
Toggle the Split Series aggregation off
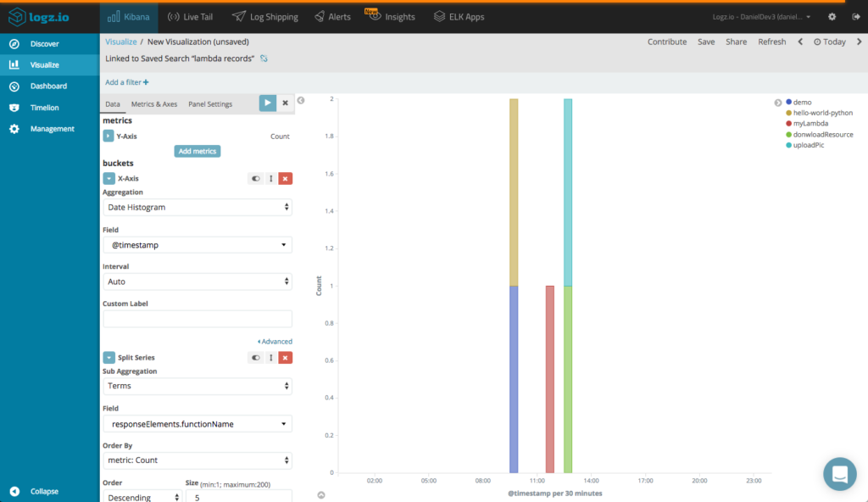tap(255, 358)
